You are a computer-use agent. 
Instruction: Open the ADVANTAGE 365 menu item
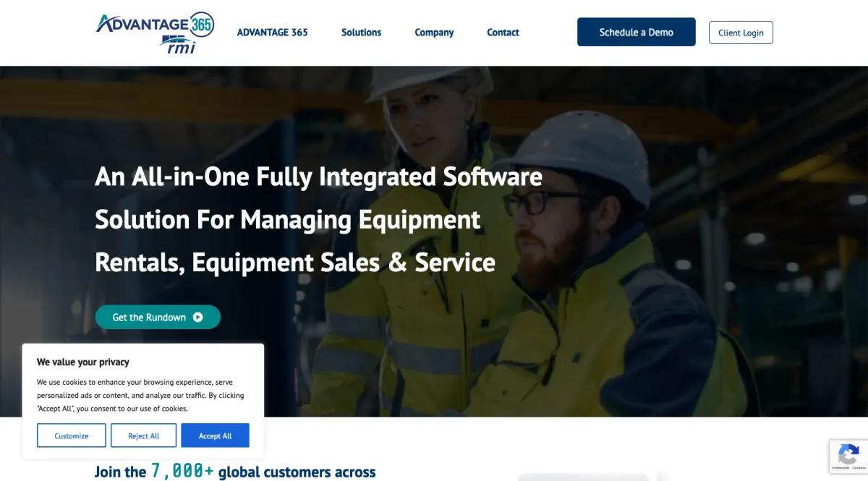pyautogui.click(x=272, y=33)
